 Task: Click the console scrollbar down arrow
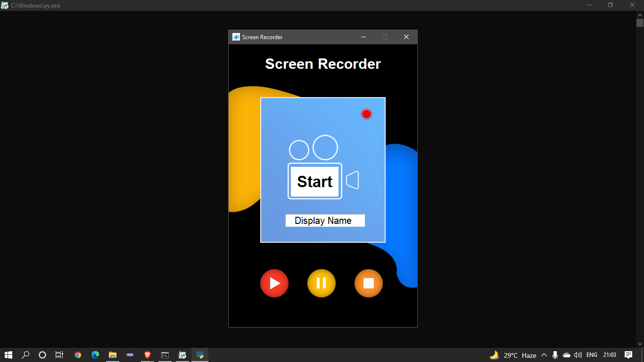click(x=640, y=344)
